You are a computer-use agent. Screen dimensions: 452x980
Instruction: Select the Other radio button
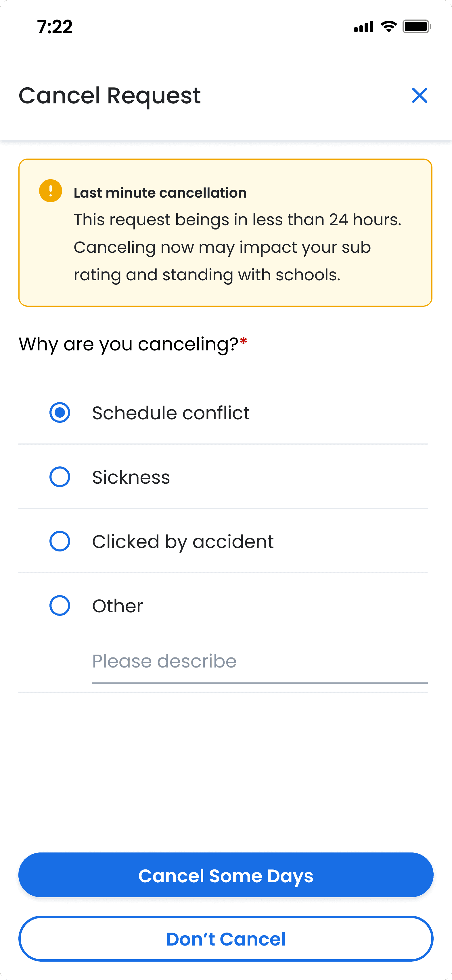(60, 605)
